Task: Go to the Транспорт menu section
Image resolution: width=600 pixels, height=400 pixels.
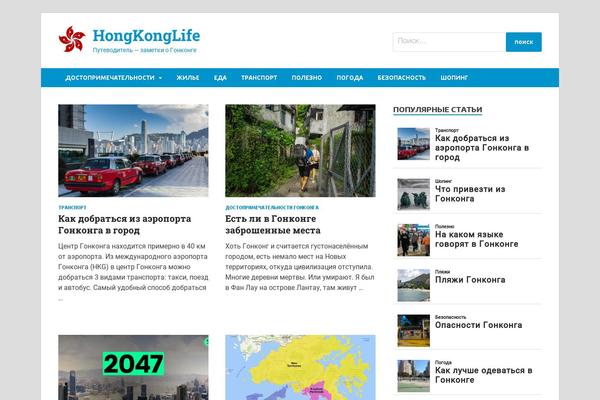Action: point(259,78)
